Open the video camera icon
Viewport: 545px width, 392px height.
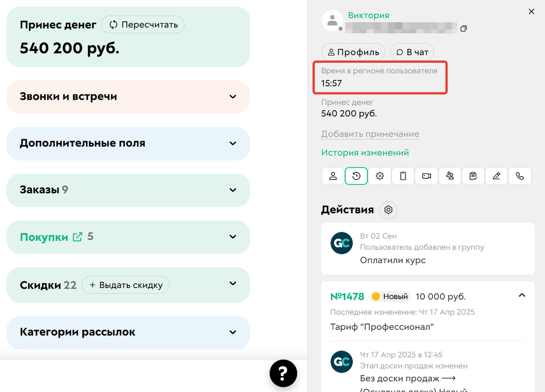click(x=426, y=176)
